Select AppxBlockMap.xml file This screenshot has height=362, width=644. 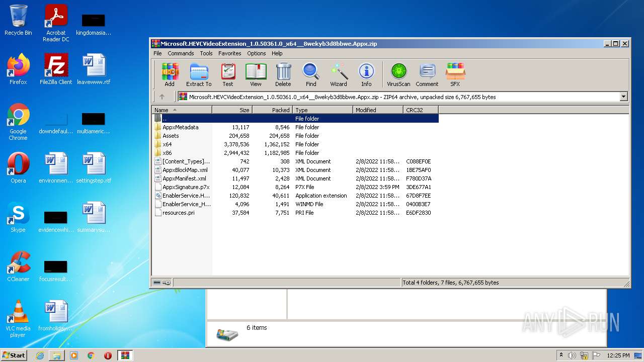click(x=295, y=170)
